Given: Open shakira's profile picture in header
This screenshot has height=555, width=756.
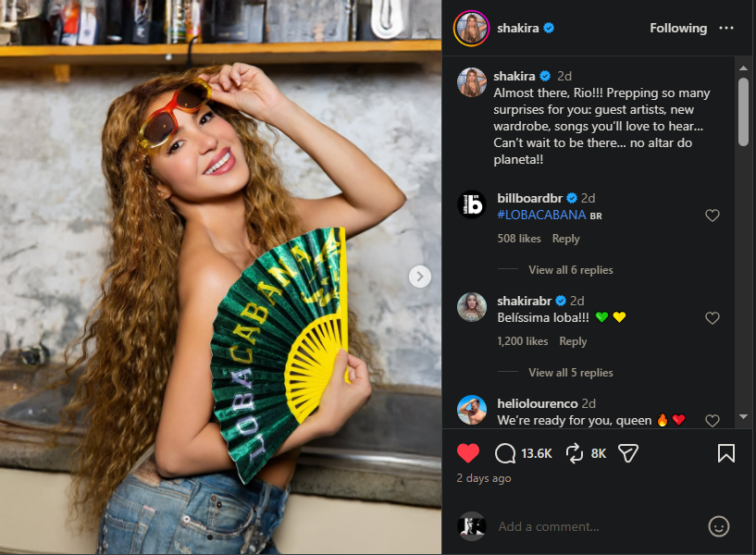Looking at the screenshot, I should coord(471,28).
